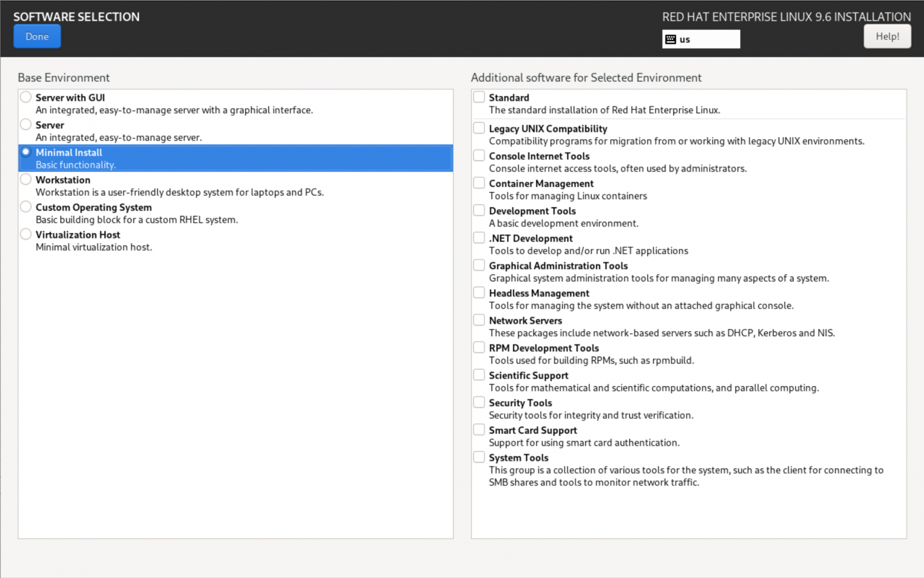Click the keyboard layout icon
Image resolution: width=924 pixels, height=578 pixels.
tap(670, 39)
